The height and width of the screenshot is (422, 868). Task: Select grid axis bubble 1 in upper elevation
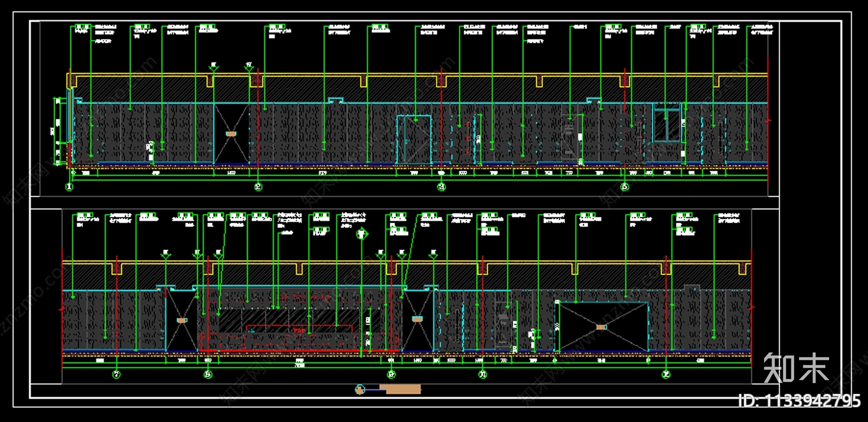coord(69,187)
